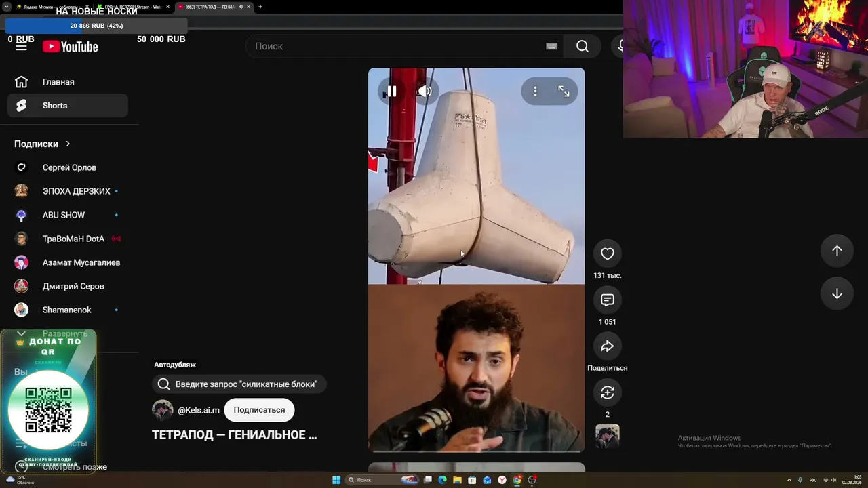This screenshot has height=488, width=868.
Task: Open the Windows Start menu
Action: point(336,480)
